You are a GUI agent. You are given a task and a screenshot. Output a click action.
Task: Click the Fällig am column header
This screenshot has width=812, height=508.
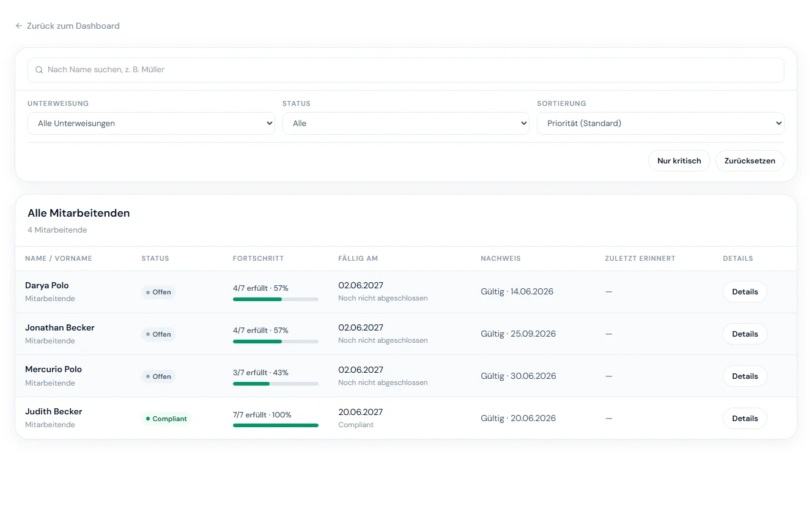click(x=358, y=258)
